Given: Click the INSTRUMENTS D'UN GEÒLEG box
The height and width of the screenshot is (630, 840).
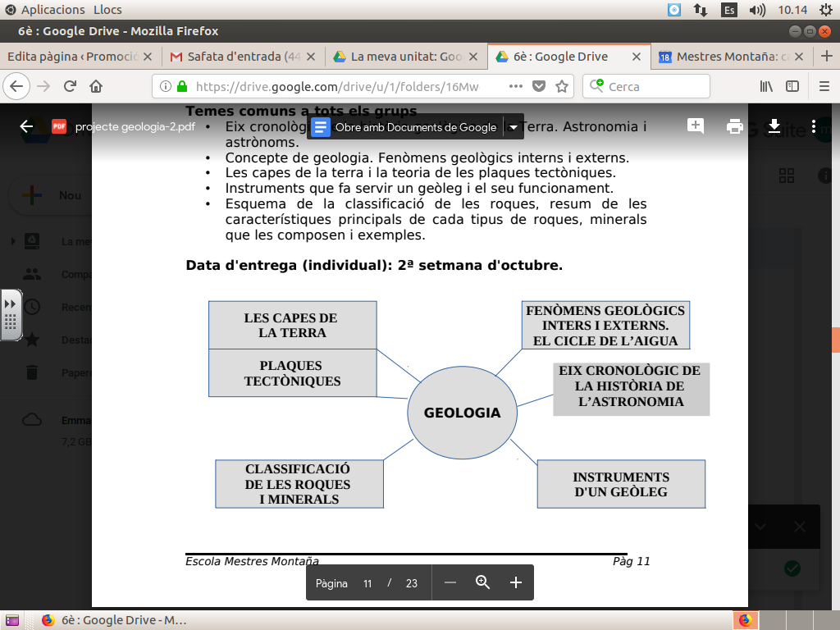Looking at the screenshot, I should tap(622, 484).
